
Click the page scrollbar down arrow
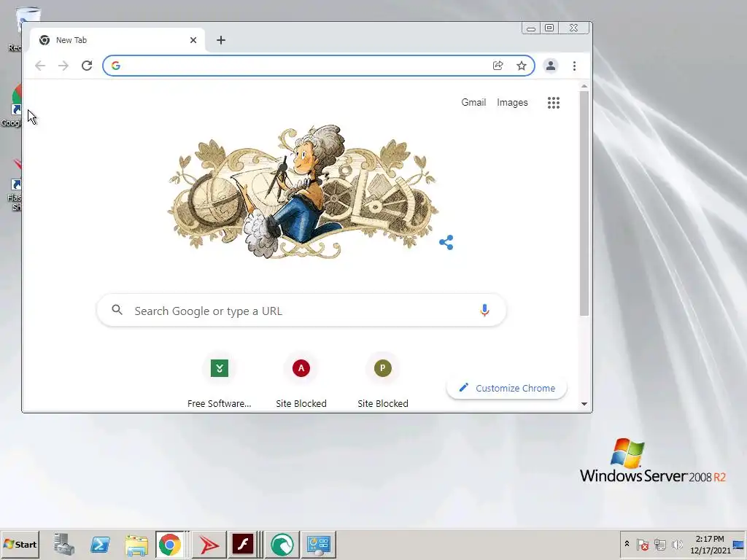tap(584, 404)
